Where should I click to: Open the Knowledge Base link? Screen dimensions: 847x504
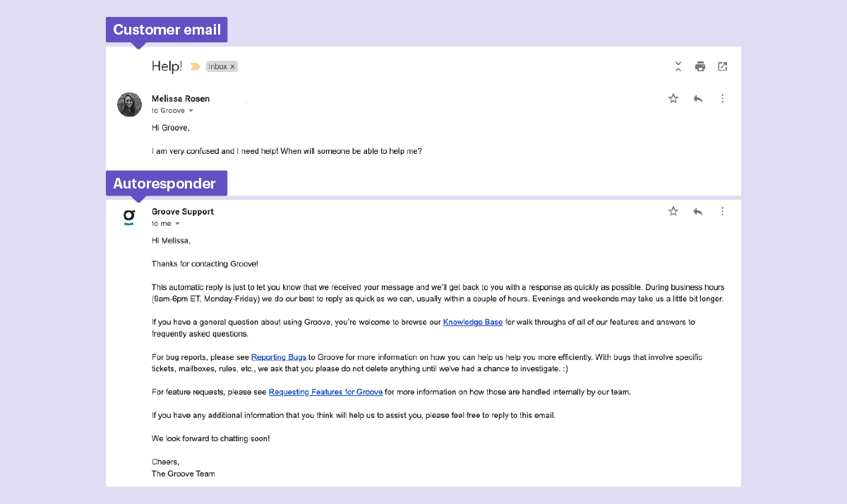click(x=473, y=322)
